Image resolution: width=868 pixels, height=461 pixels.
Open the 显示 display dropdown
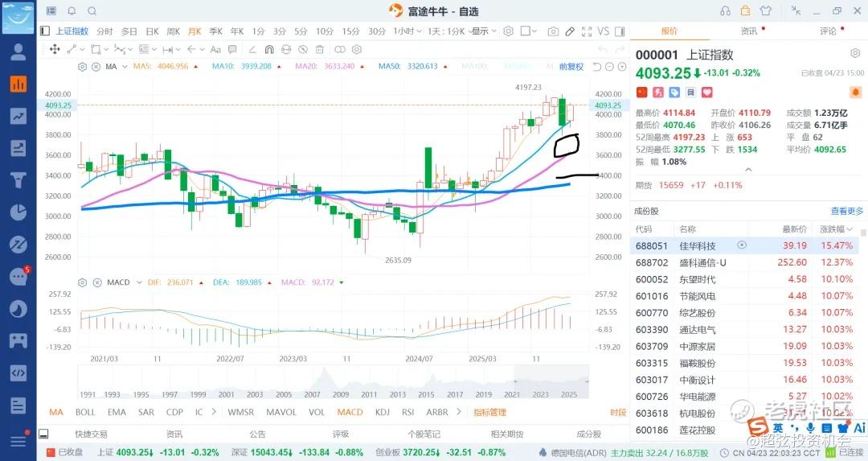[483, 31]
